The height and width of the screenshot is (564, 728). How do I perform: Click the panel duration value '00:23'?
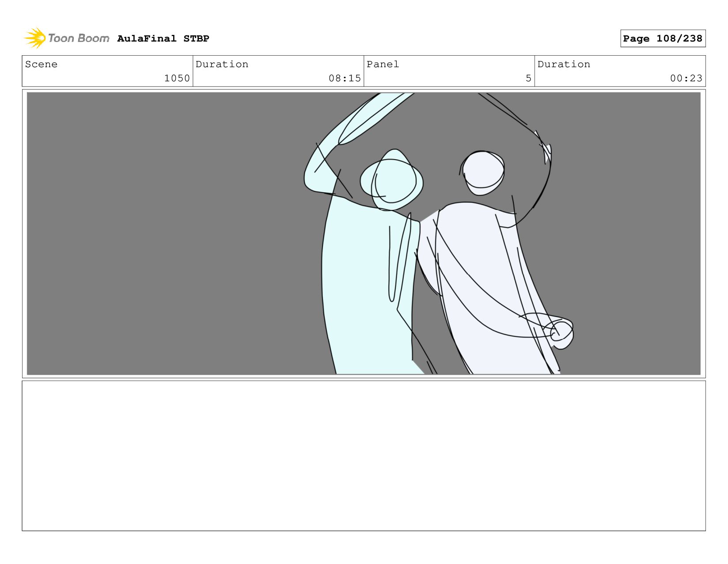pos(686,78)
